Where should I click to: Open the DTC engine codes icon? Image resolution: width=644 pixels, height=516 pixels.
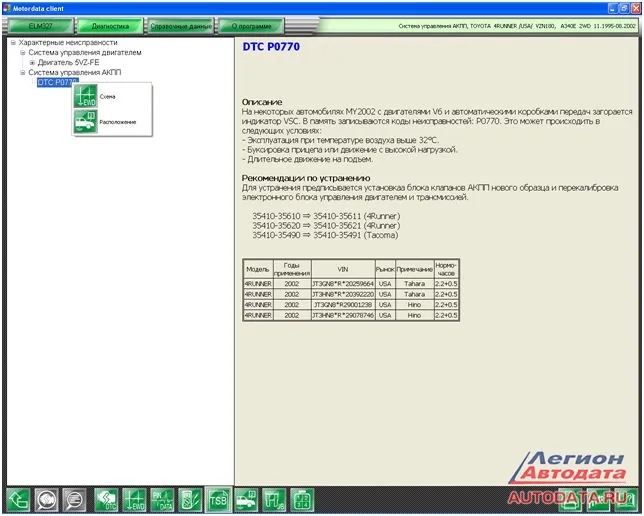[x=106, y=500]
